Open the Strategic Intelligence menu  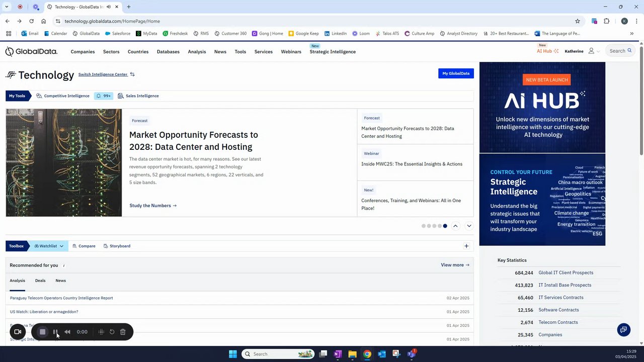coord(333,52)
